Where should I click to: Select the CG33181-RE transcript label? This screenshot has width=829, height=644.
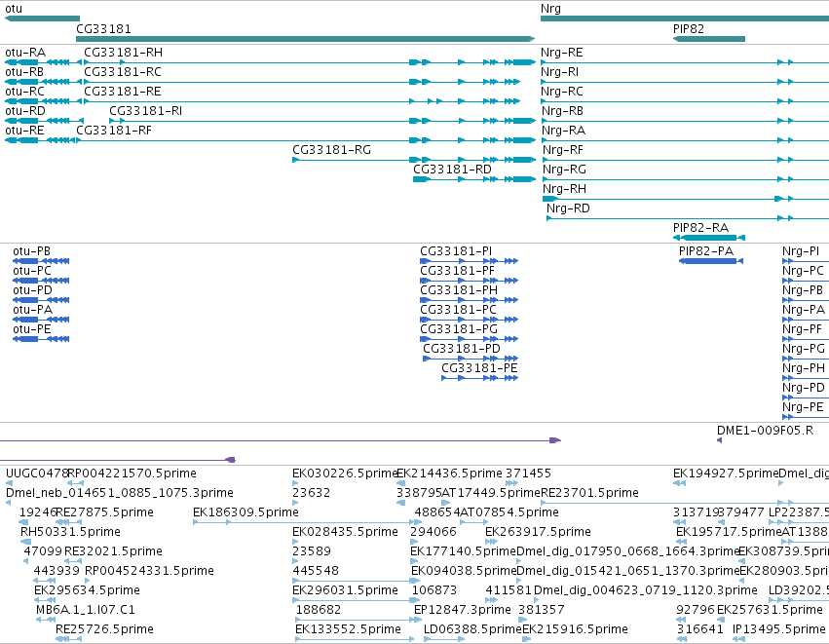[123, 92]
